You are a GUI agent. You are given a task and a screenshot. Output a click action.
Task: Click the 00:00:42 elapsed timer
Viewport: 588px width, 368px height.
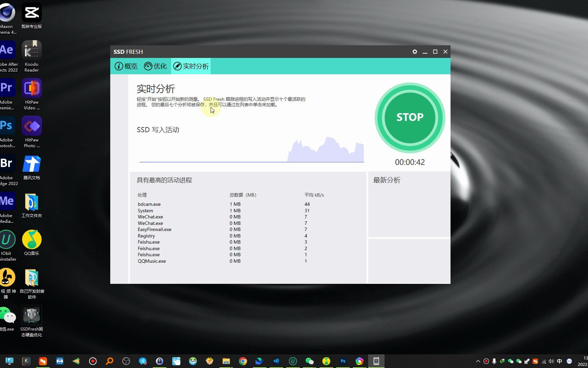point(410,162)
